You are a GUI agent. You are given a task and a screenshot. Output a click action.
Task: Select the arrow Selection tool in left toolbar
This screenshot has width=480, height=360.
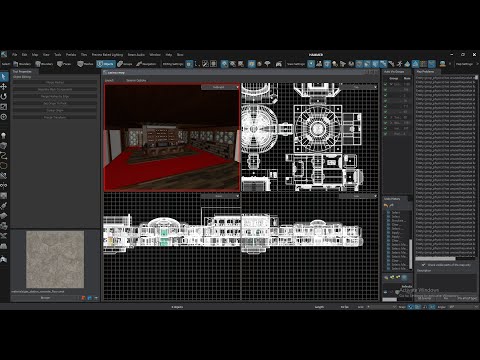(4, 77)
